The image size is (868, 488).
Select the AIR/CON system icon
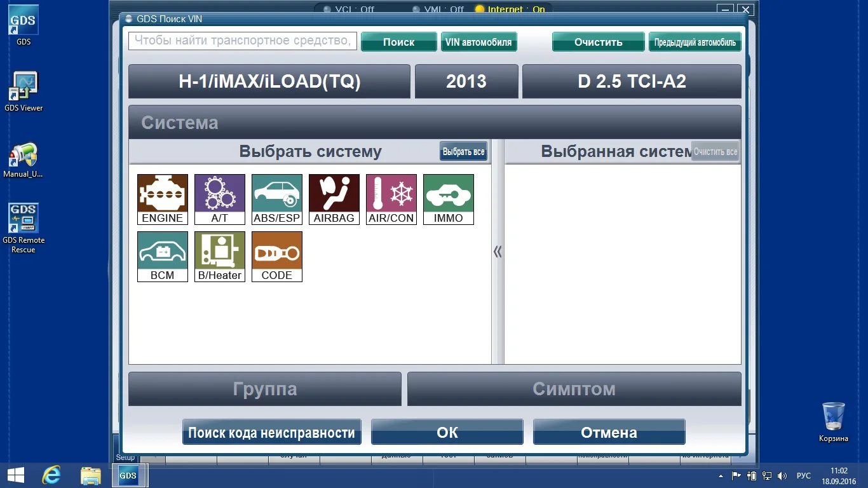pyautogui.click(x=391, y=200)
